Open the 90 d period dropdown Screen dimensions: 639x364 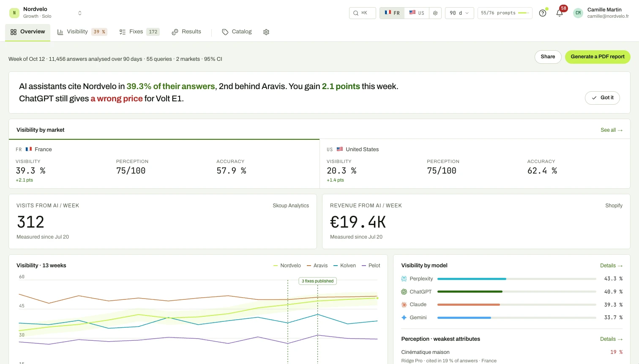[x=459, y=13]
